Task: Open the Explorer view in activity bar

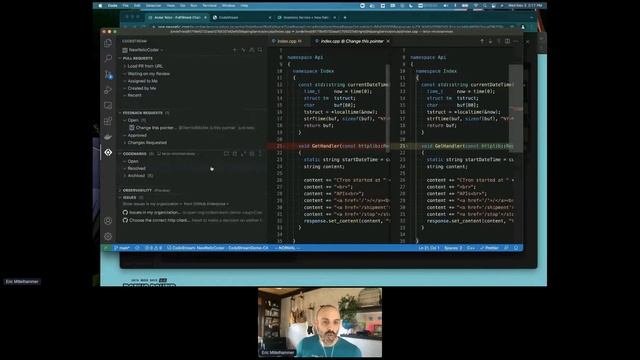Action: click(108, 43)
